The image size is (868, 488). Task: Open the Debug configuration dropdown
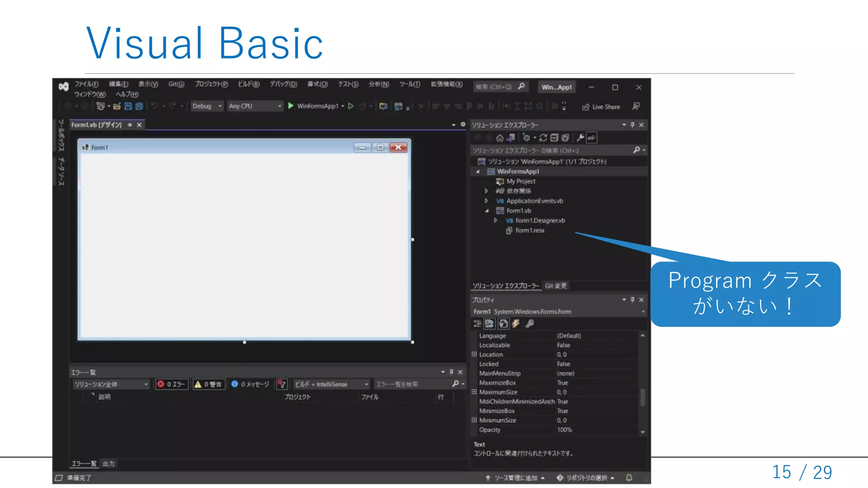pos(207,106)
